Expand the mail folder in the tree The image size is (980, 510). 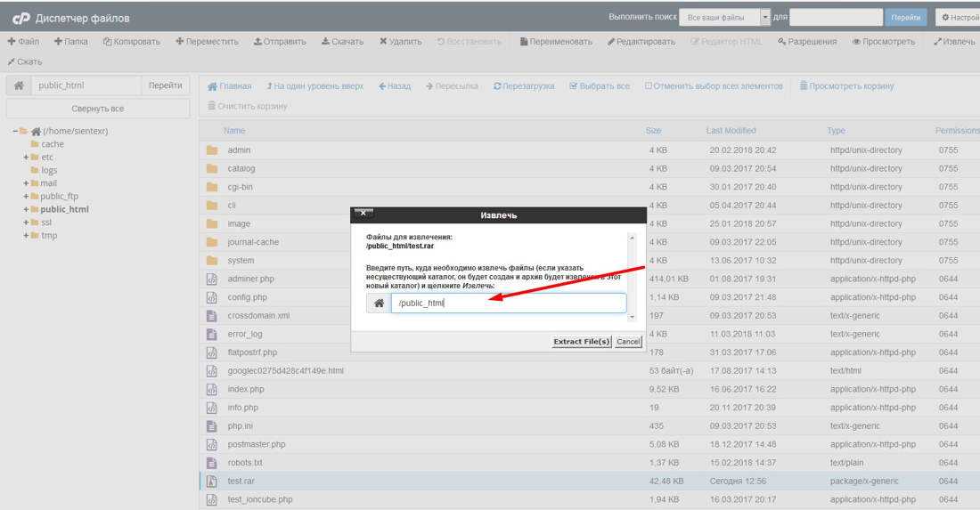26,183
